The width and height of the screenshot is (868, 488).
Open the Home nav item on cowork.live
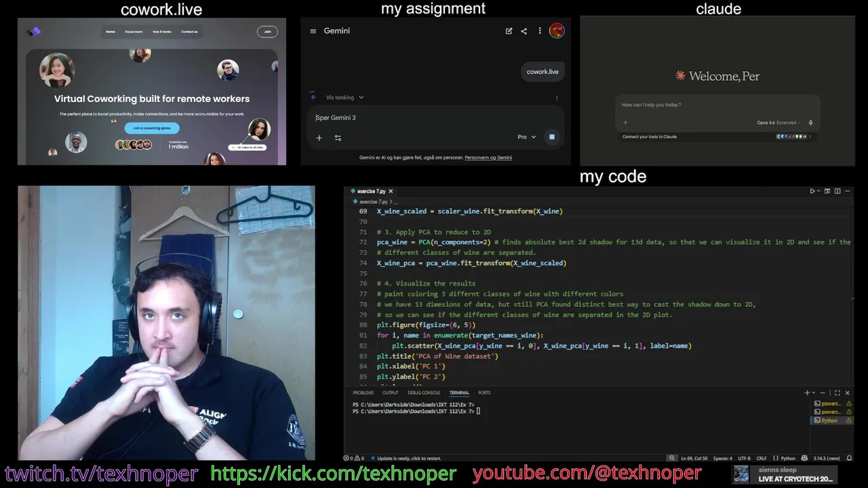click(x=111, y=31)
